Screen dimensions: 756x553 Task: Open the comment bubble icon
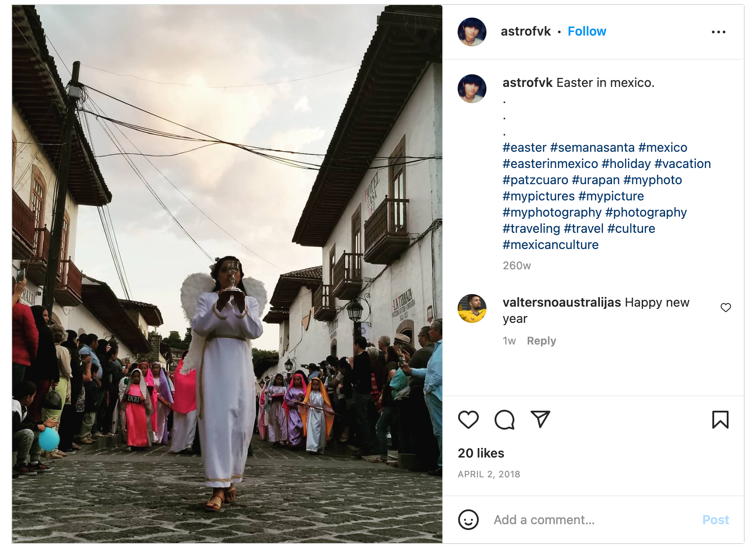point(504,420)
